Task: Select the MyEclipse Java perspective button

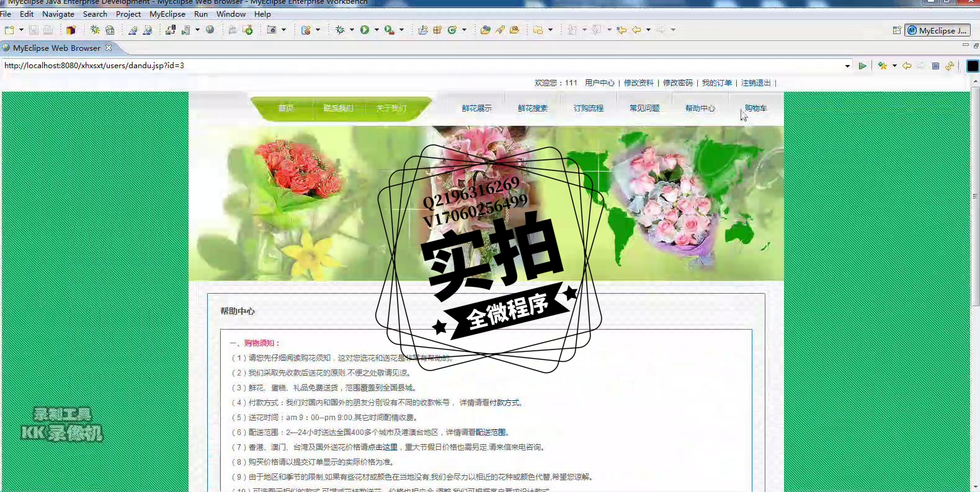Action: pos(937,30)
